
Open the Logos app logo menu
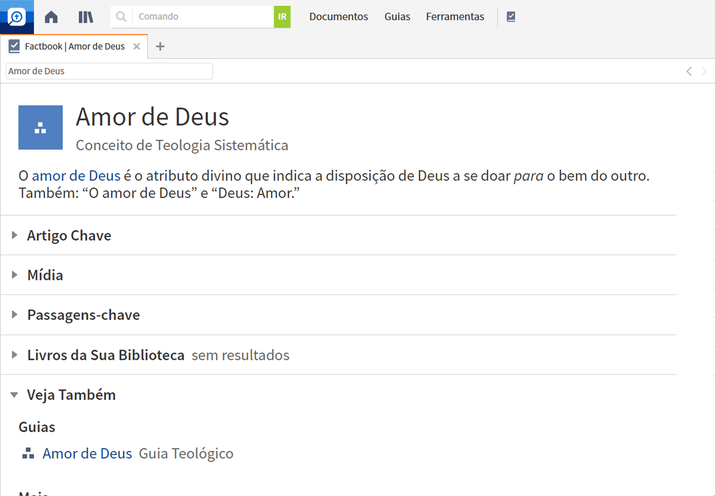pyautogui.click(x=16, y=17)
